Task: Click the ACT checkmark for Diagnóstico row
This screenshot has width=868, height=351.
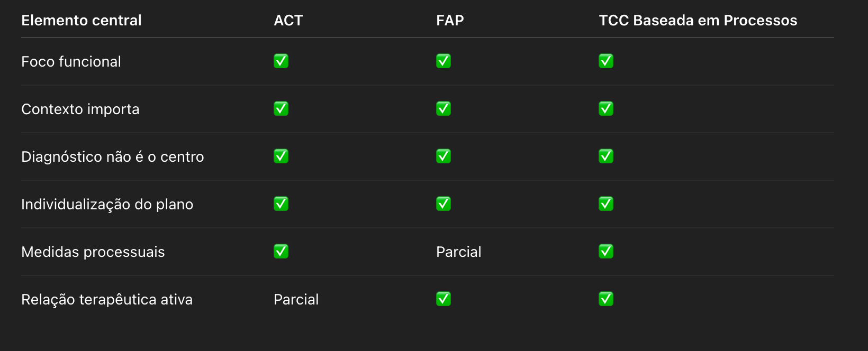Action: coord(281,156)
